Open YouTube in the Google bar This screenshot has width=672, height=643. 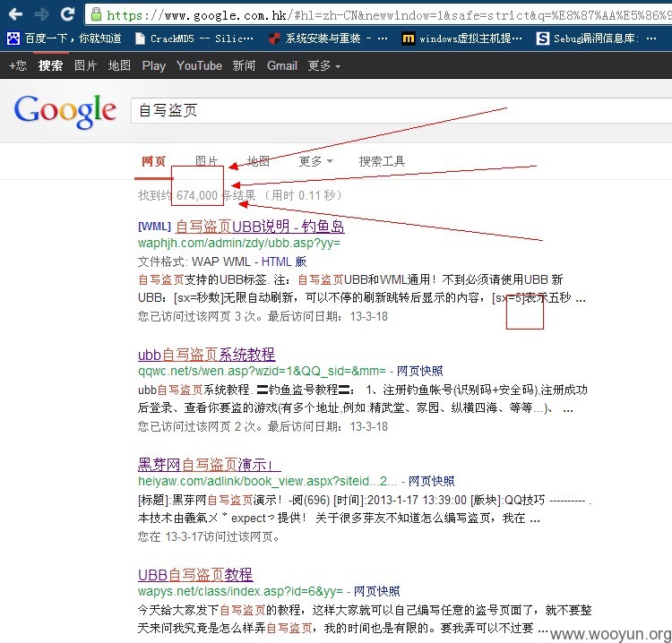coord(199,65)
